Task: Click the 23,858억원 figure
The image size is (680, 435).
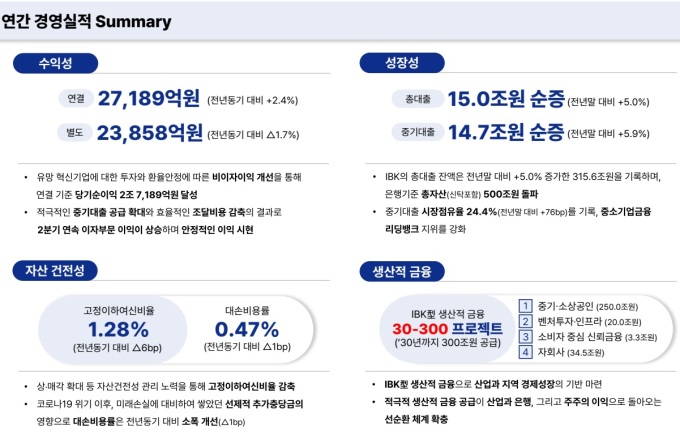Action: click(x=150, y=132)
